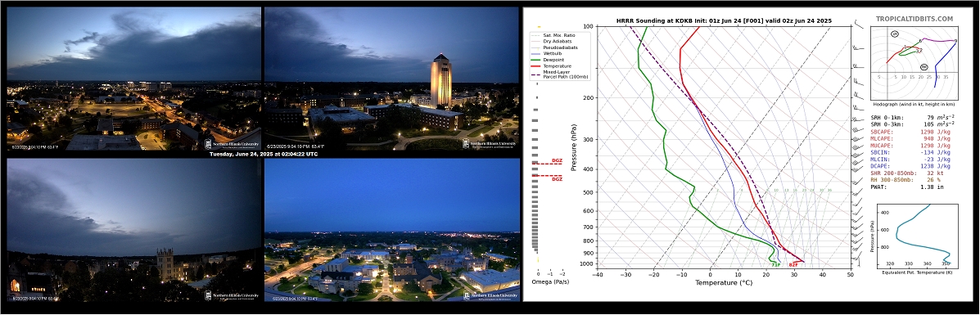Click the Northern Illinois University logo in bottom-right webcam
Image resolution: width=980 pixels, height=315 pixels.
pos(490,295)
